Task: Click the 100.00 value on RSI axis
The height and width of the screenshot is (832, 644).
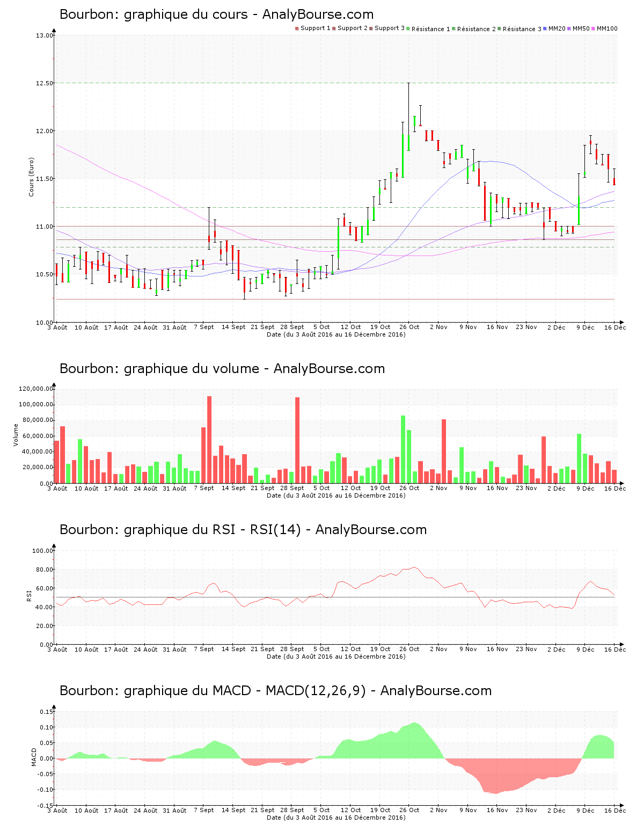Action: 43,551
